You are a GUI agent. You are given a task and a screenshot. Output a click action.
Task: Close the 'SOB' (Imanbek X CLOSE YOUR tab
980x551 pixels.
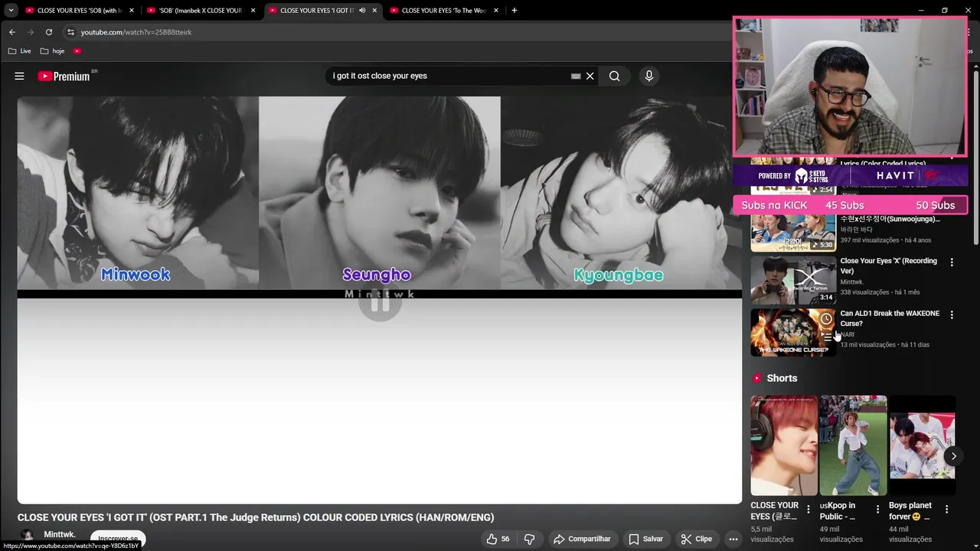[x=253, y=11]
